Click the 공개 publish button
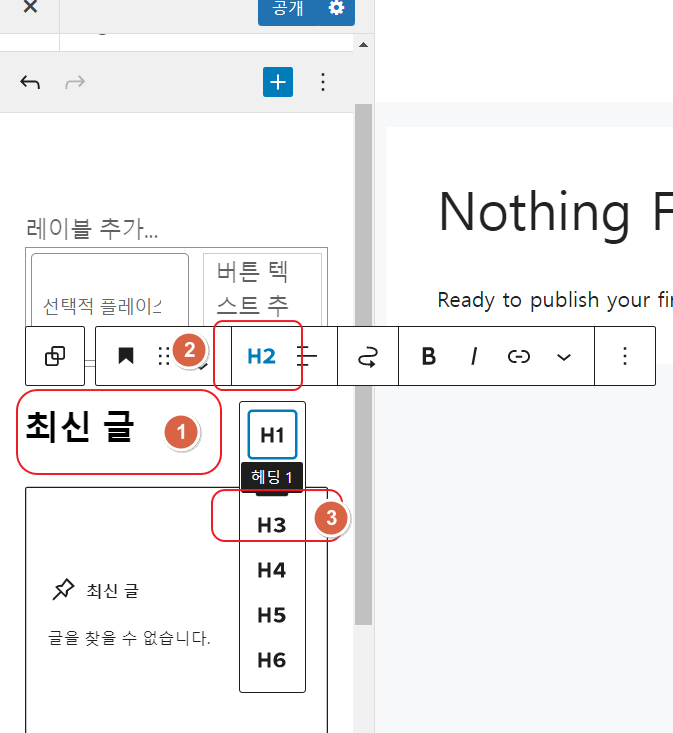This screenshot has height=733, width=673. (288, 9)
